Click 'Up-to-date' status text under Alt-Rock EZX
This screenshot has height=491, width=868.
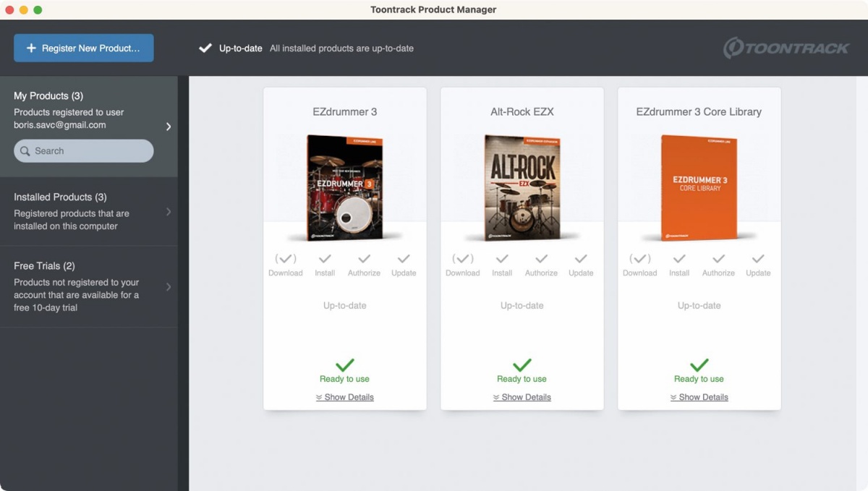point(522,305)
